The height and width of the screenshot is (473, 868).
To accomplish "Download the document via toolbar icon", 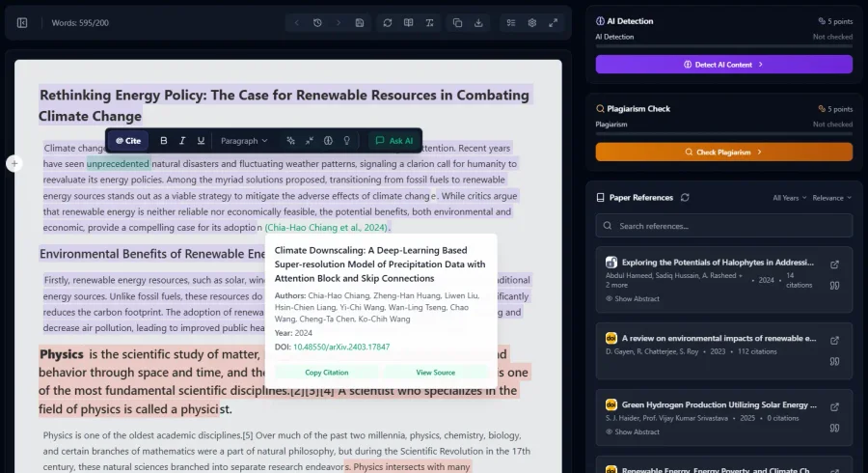I will tap(478, 22).
